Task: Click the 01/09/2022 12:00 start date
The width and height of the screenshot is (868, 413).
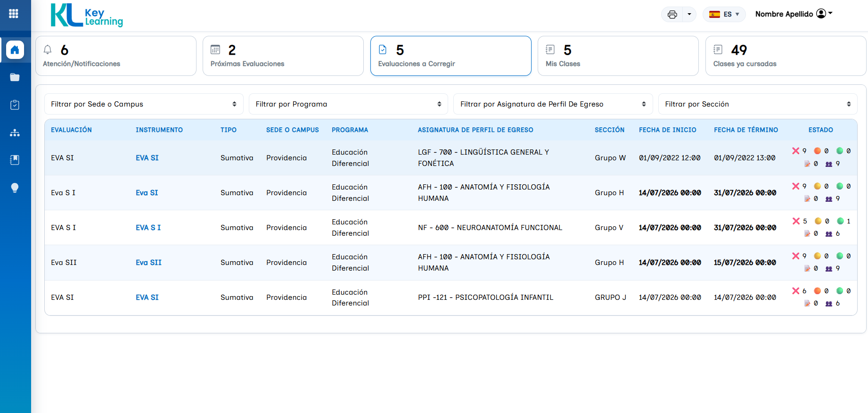Action: [x=669, y=158]
